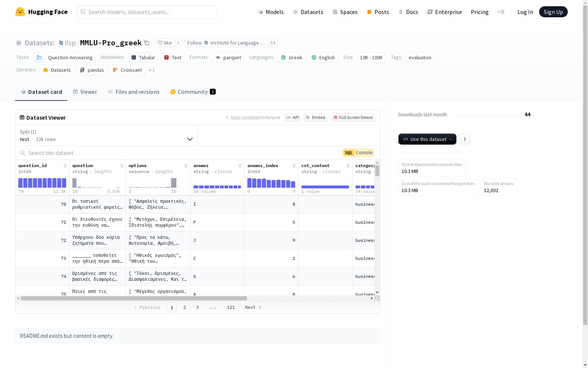The height and width of the screenshot is (368, 588).
Task: Jump to page 121 of the dataset
Action: point(231,307)
